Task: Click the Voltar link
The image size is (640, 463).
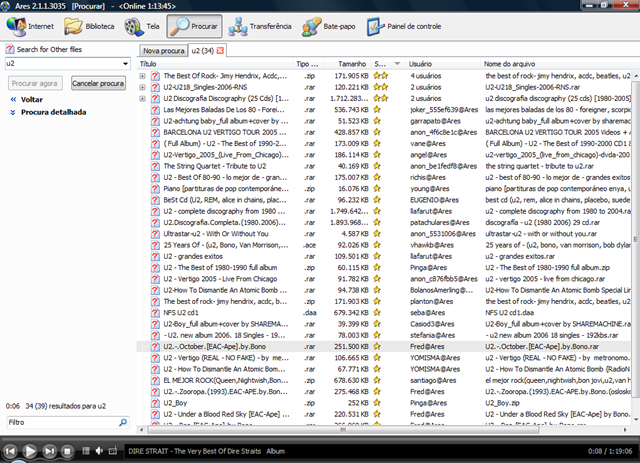Action: pyautogui.click(x=31, y=100)
